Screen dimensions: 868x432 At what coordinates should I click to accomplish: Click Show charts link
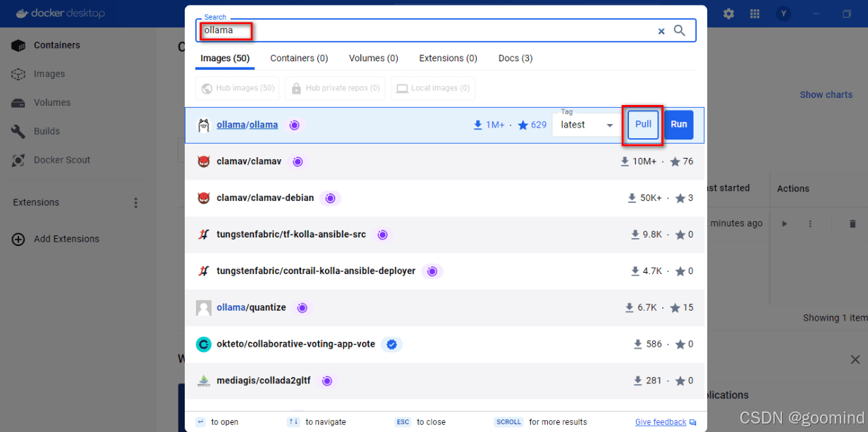coord(826,94)
